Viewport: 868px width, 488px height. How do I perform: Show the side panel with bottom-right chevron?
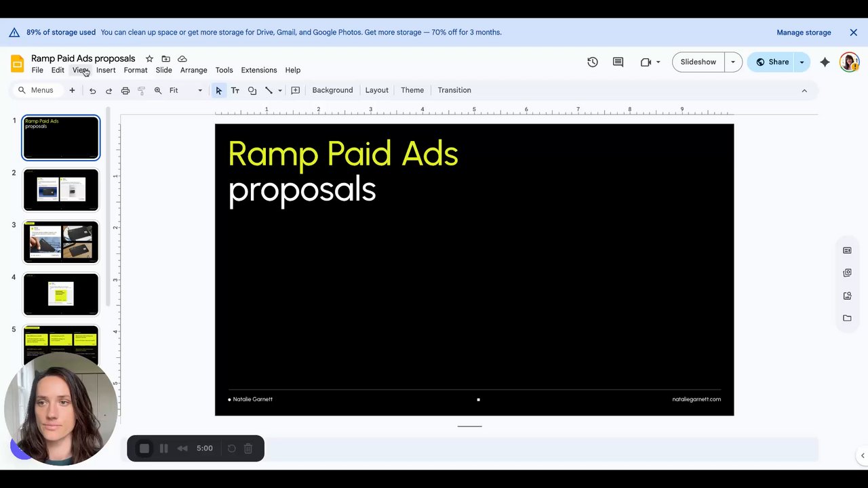pos(863,455)
